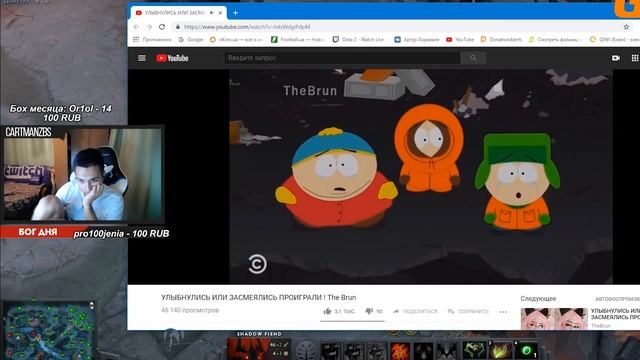This screenshot has height=360, width=640.
Task: Bookmark this page with the star icon
Action: point(626,27)
